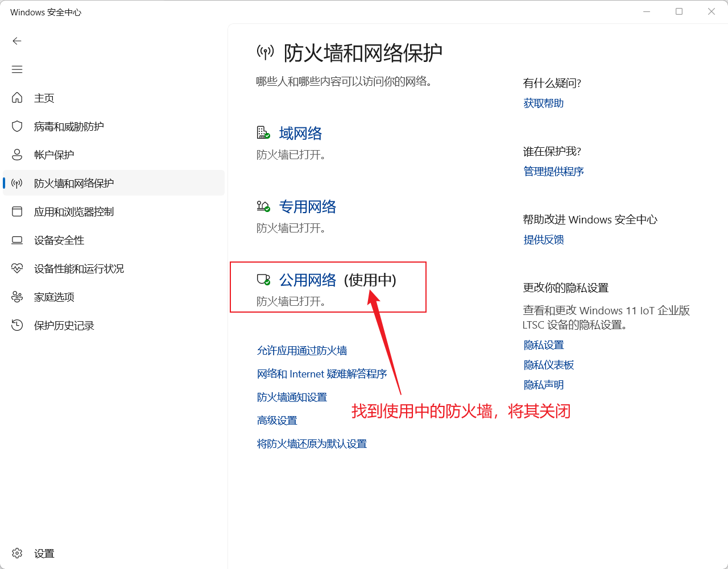Click the 防火墙和网络保护 page heading
Viewport: 728px width, 569px height.
click(363, 53)
